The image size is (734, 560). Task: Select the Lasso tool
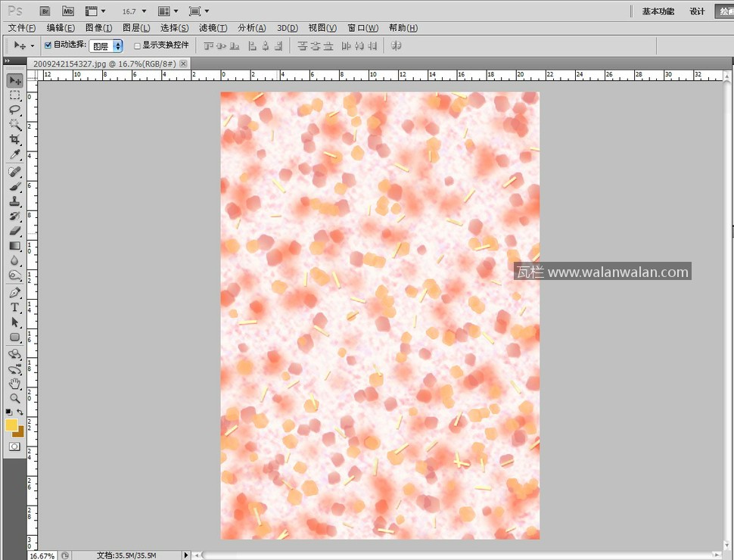tap(14, 110)
